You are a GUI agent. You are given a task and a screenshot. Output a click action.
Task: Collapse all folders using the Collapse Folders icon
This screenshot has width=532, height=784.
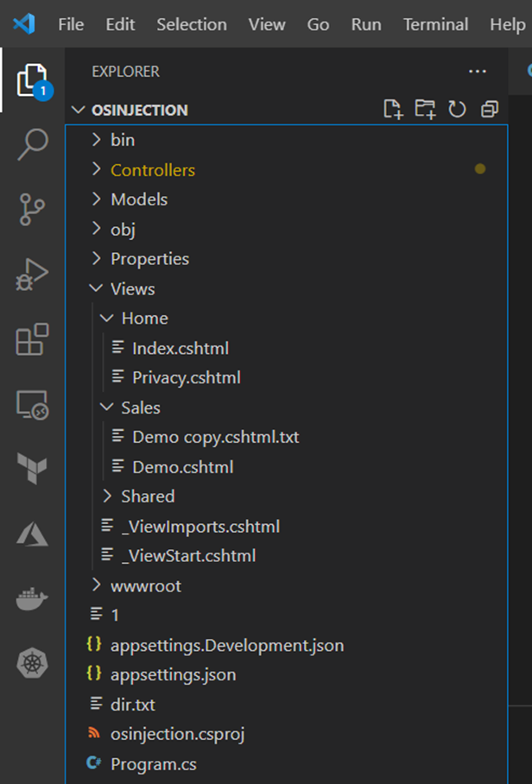click(x=489, y=110)
